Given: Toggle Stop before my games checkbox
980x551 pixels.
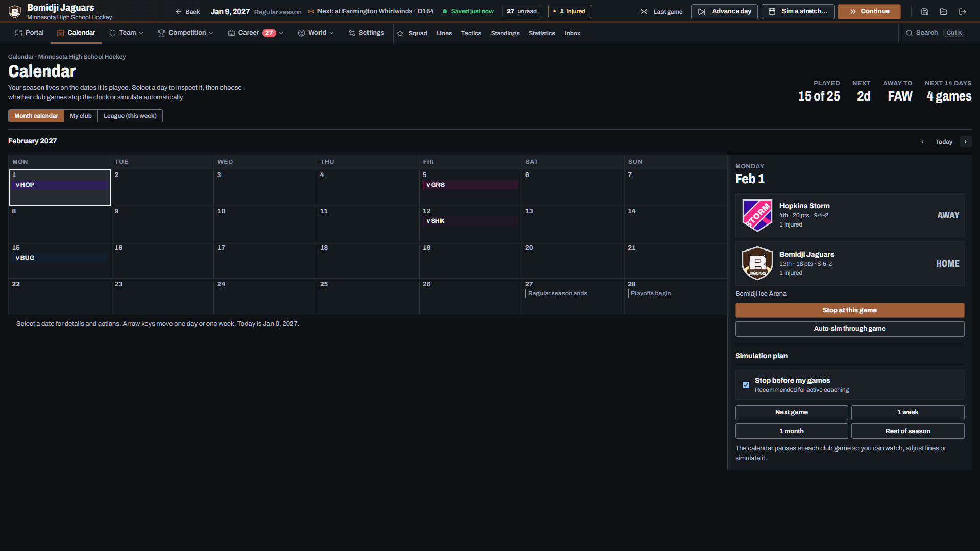Looking at the screenshot, I should (746, 385).
